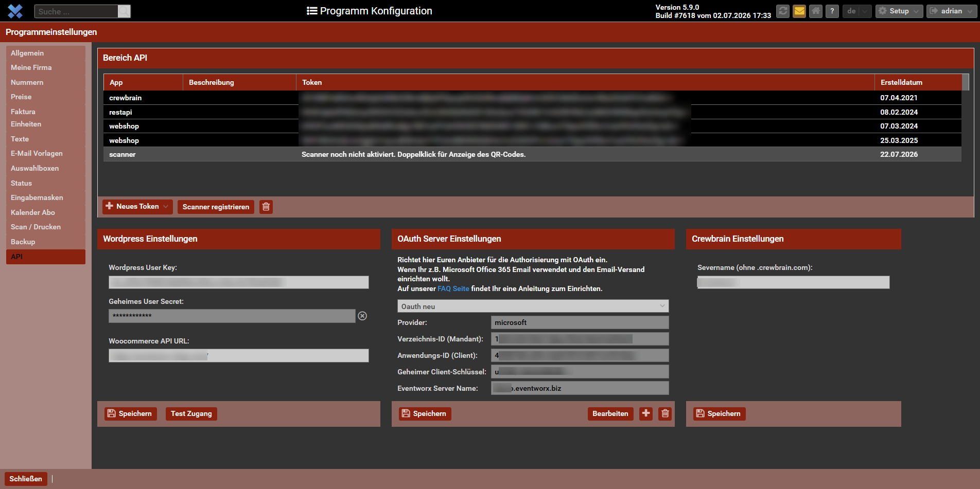Open help with question mark icon

click(832, 11)
